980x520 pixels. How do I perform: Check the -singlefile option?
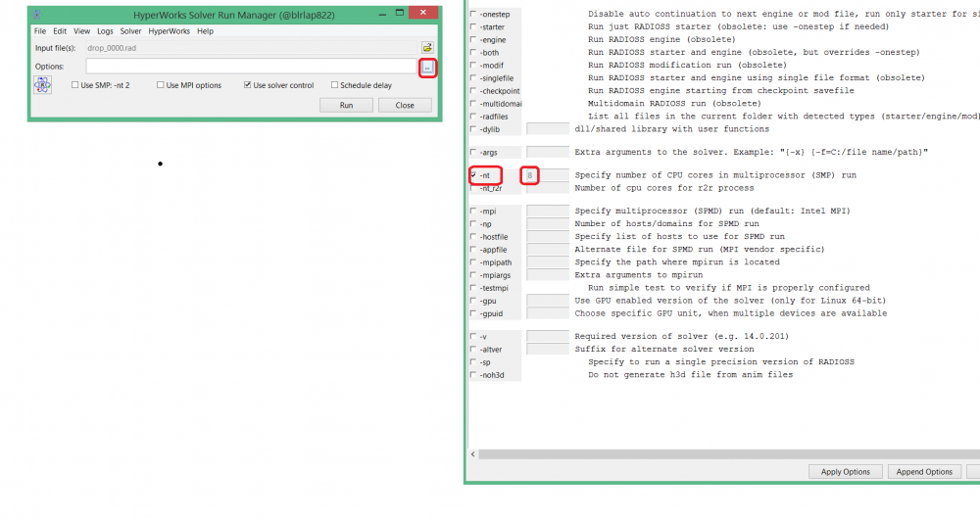[473, 78]
